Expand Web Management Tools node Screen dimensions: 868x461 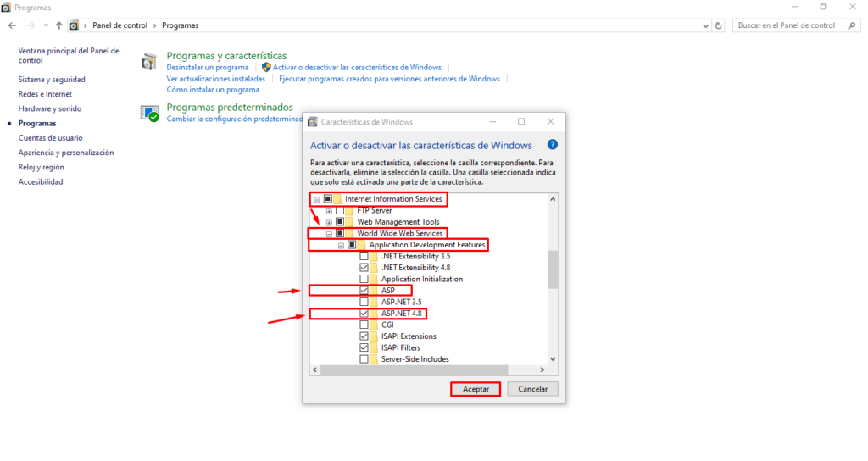[329, 223]
